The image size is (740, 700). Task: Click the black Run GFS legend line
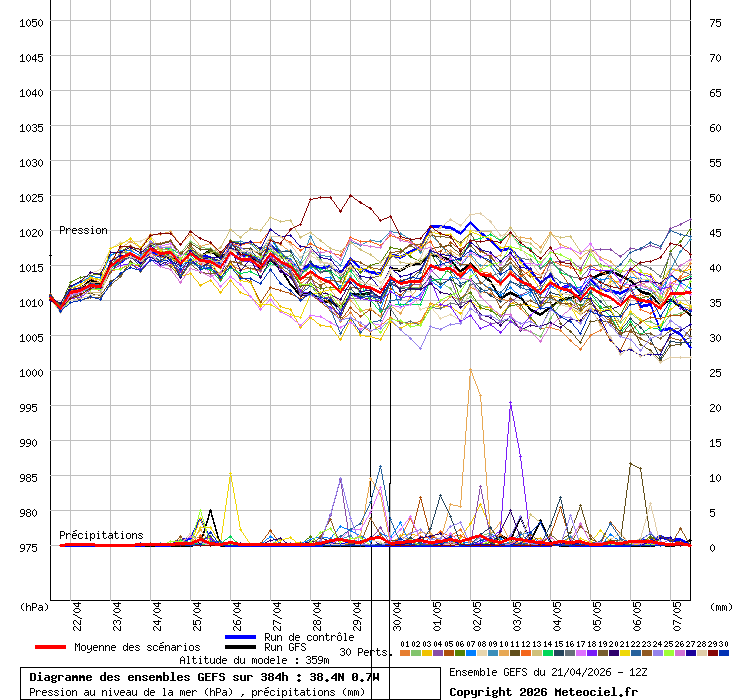click(241, 647)
